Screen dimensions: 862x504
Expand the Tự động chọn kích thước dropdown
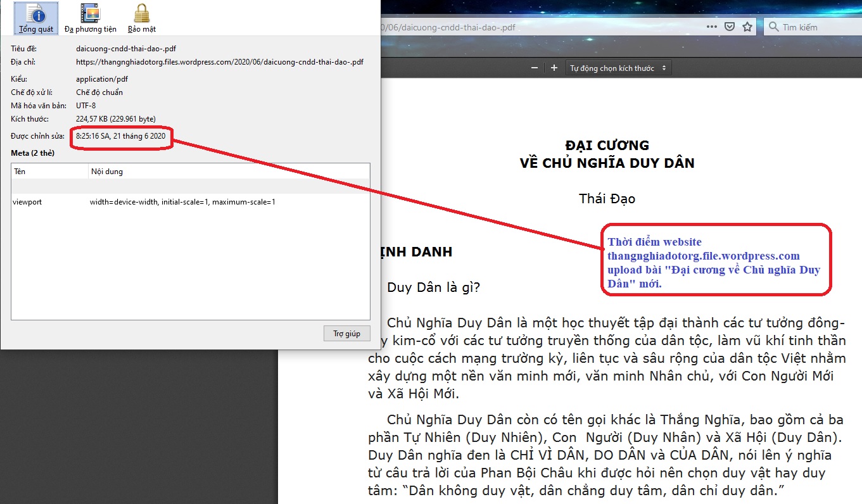[618, 68]
